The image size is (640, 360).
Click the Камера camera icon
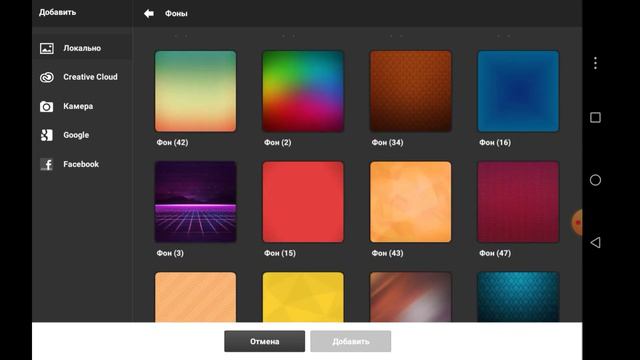tap(47, 107)
